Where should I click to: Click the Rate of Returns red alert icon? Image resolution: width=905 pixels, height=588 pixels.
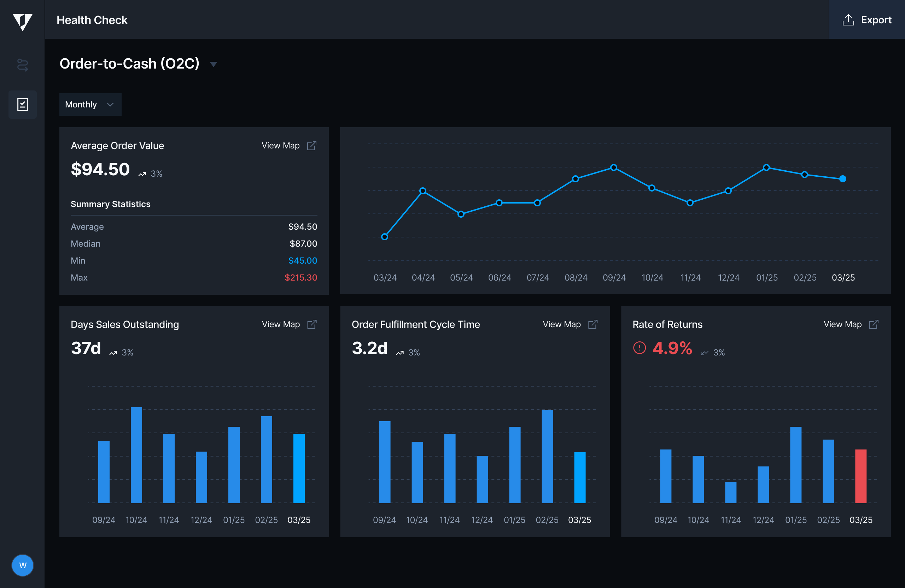(639, 348)
